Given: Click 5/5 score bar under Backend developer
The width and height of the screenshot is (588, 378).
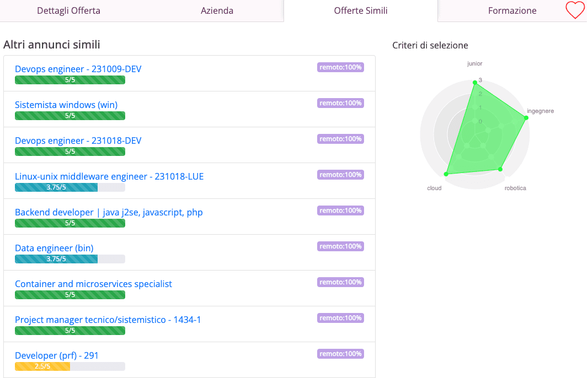Looking at the screenshot, I should coord(70,223).
